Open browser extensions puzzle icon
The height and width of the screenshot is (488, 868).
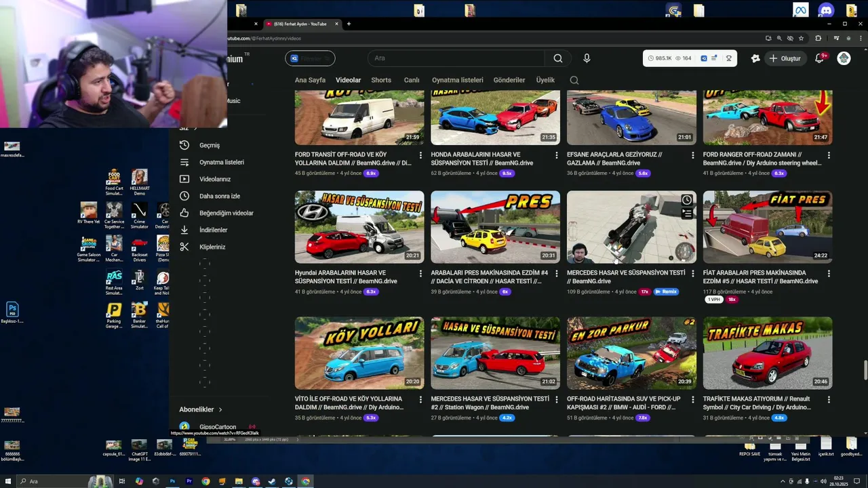[x=818, y=39]
